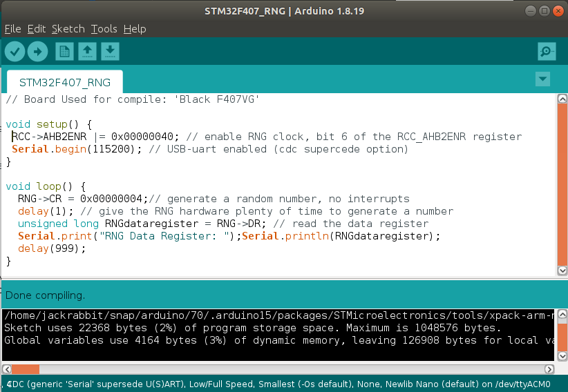568x392 pixels.
Task: Click the 'delay(999);' statement
Action: pyautogui.click(x=52, y=248)
